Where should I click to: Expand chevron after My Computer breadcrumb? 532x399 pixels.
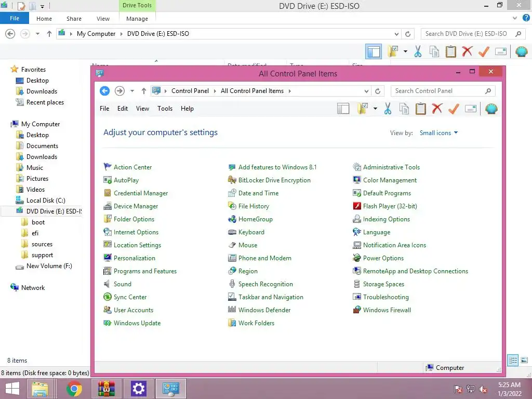pos(121,34)
